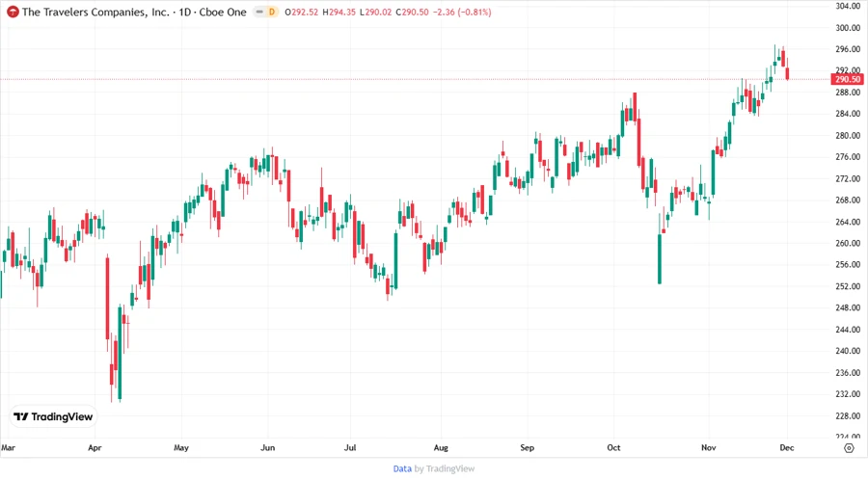
Task: Click the 'Oct' label on time axis
Action: point(613,447)
